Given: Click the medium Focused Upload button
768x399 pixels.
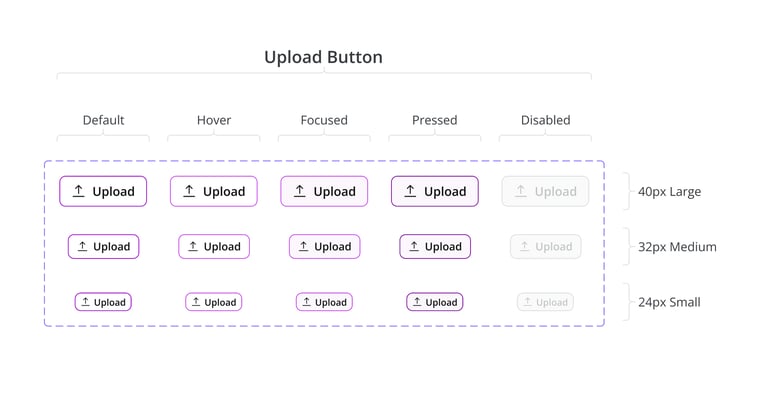Looking at the screenshot, I should pos(324,247).
